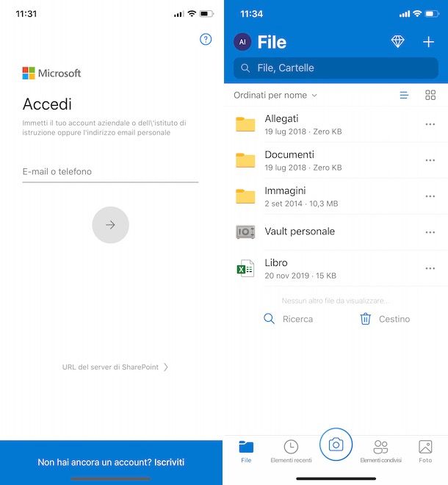448x485 pixels.
Task: Tap Non hai ancora un account? Iscriviti
Action: (x=111, y=462)
